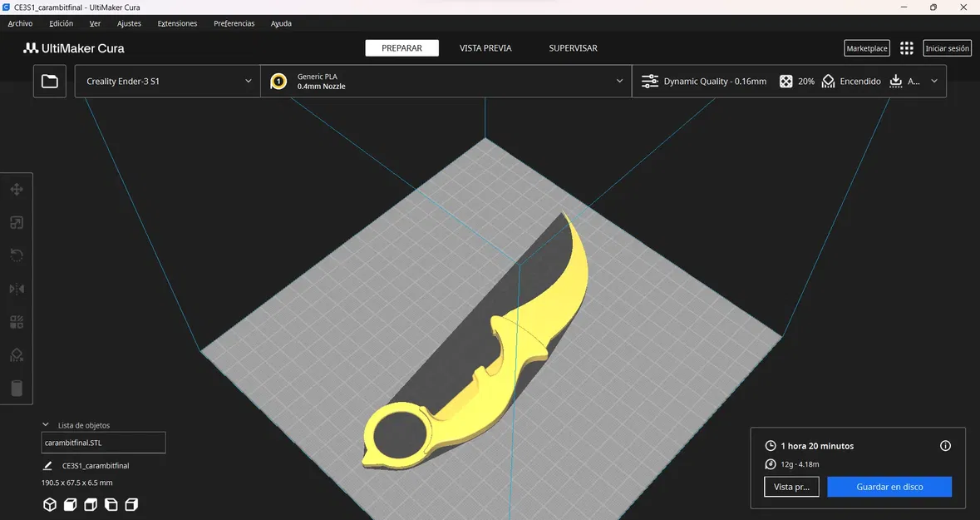Select the Scale tool
Screen dimensions: 980x520
(x=16, y=222)
